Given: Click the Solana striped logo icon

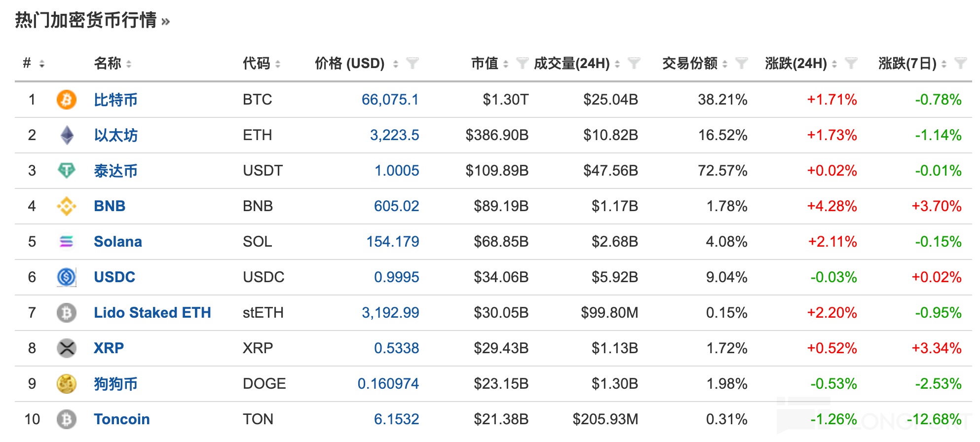Looking at the screenshot, I should click(x=66, y=242).
